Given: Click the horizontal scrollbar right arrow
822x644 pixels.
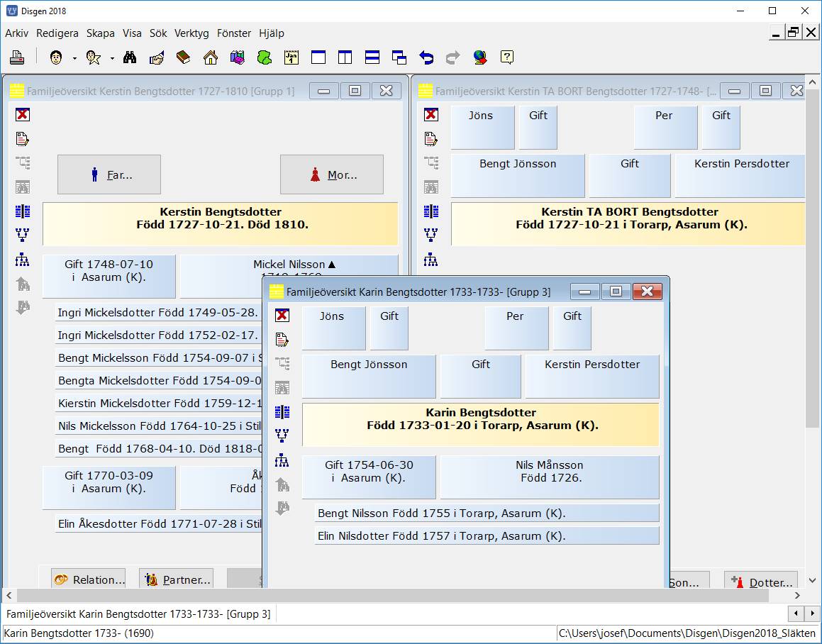Looking at the screenshot, I should click(x=797, y=595).
